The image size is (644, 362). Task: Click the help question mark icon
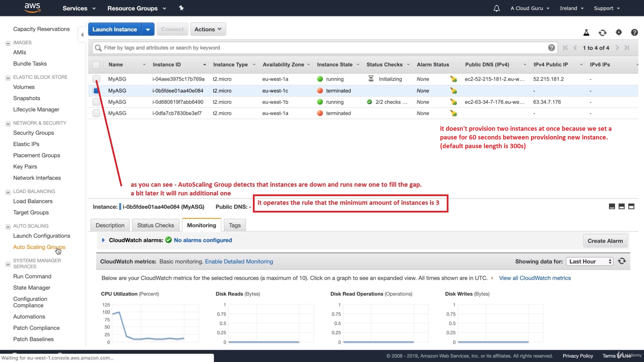(634, 33)
